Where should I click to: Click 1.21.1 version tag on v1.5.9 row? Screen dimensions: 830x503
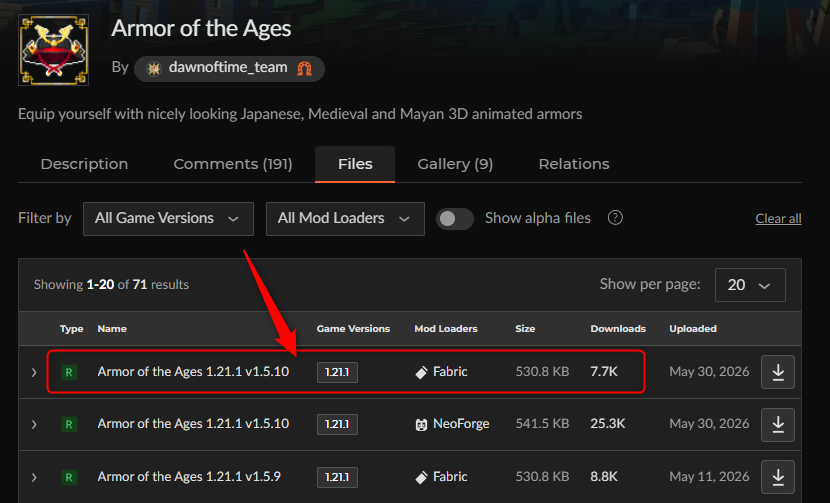337,477
